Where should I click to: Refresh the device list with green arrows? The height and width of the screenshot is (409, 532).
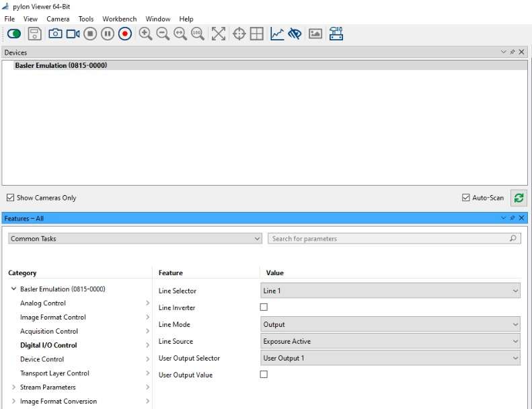click(519, 198)
